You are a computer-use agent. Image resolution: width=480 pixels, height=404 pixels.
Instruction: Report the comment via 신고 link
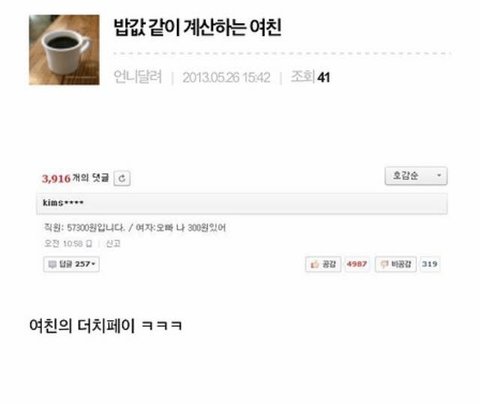point(113,244)
